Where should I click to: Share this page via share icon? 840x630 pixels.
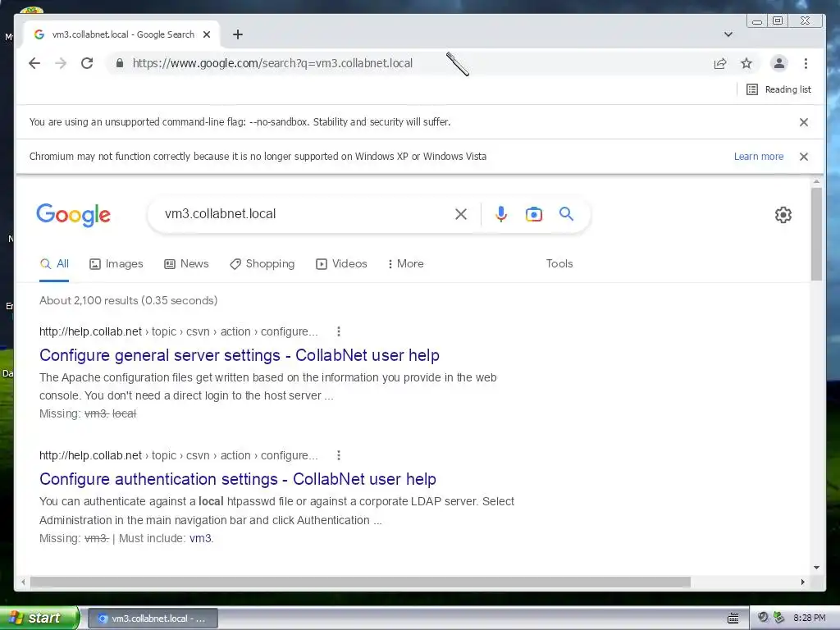(720, 64)
